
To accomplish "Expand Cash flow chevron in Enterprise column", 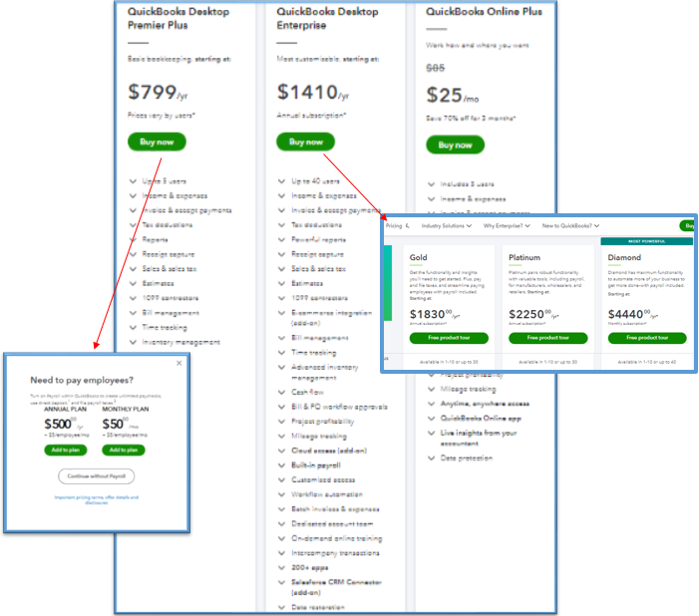I will 282,392.
